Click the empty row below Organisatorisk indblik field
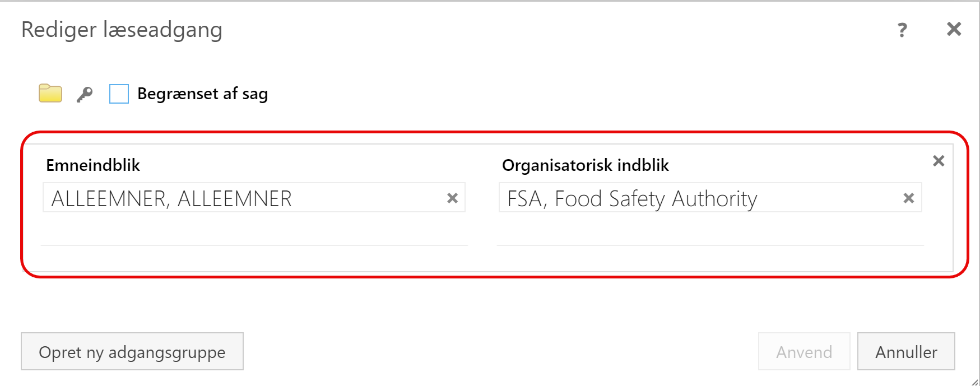The image size is (980, 386). tap(710, 231)
